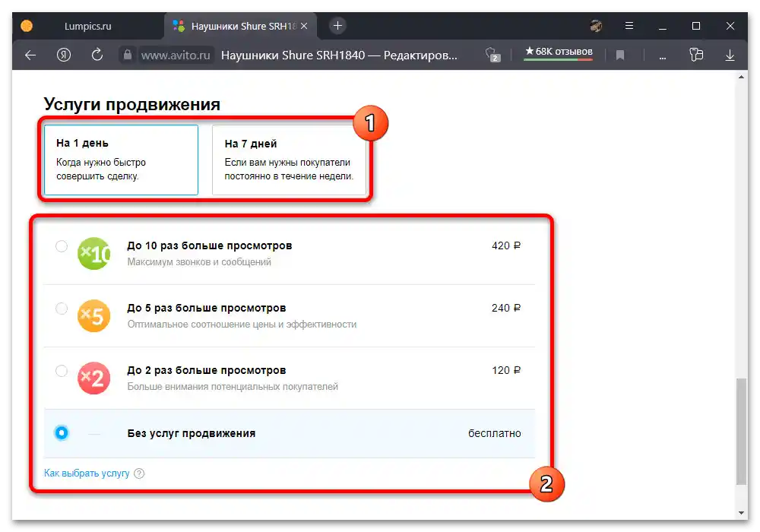Click the Больше внимания потенциальных покупателей text

(233, 387)
